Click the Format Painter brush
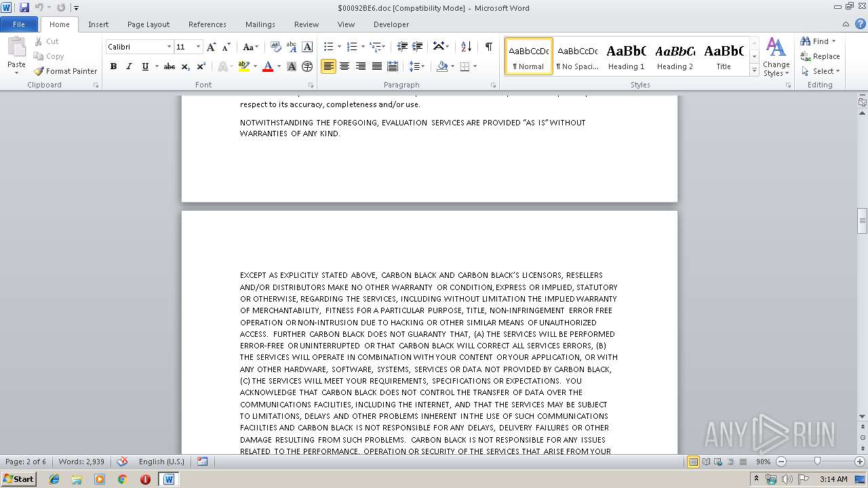 point(39,71)
